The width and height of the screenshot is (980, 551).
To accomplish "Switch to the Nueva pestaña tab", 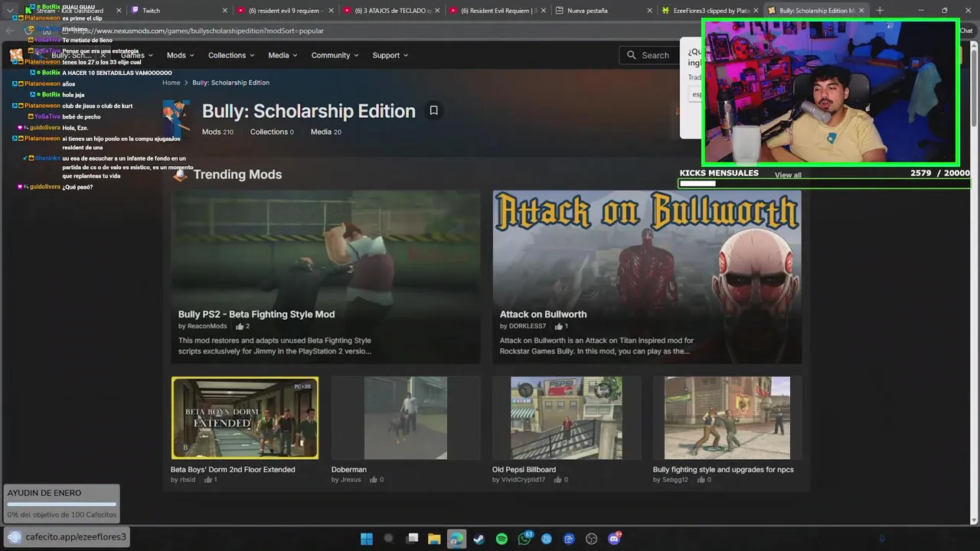I will (x=604, y=11).
